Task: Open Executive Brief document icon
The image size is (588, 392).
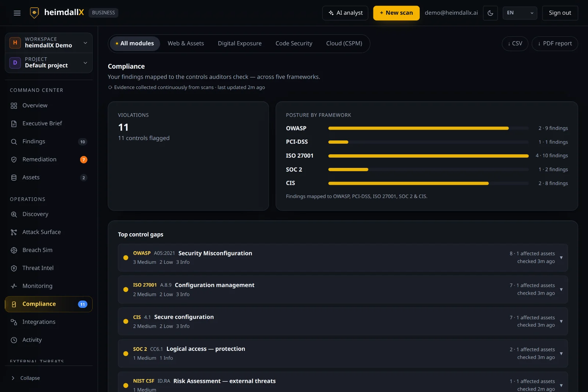Action: (14, 124)
